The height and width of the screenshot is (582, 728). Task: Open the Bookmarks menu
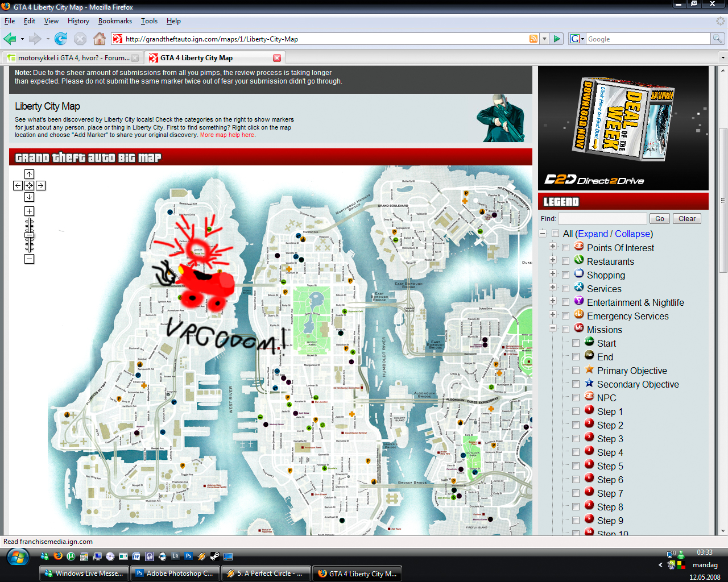(115, 21)
